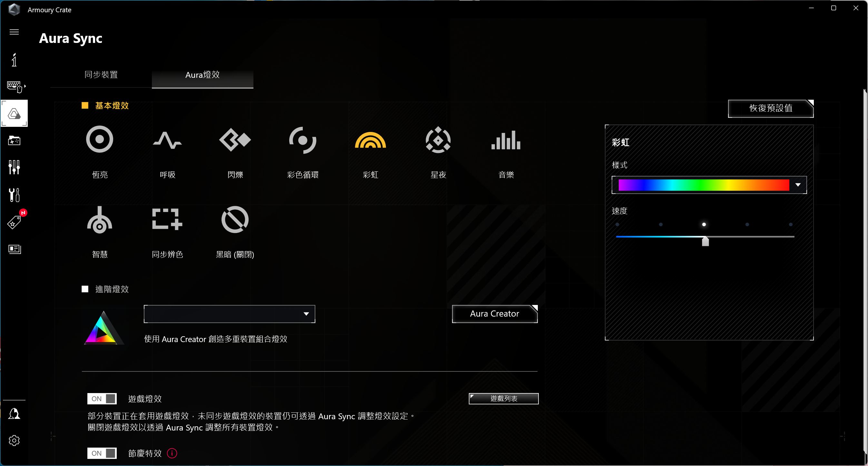Select the 進階燈效 radio option
The image size is (868, 466).
pyautogui.click(x=85, y=289)
